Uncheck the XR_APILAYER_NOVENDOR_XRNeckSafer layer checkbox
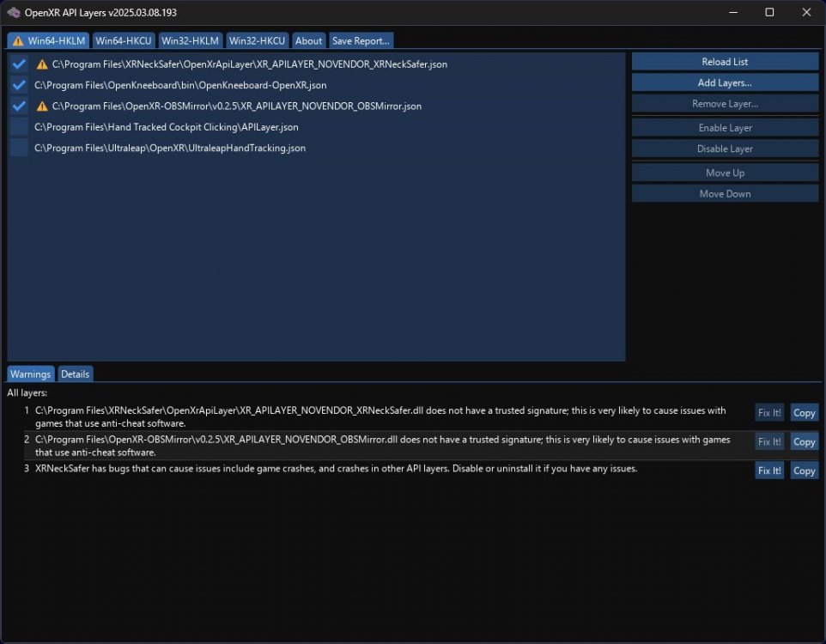Viewport: 826px width, 644px height. [x=19, y=64]
